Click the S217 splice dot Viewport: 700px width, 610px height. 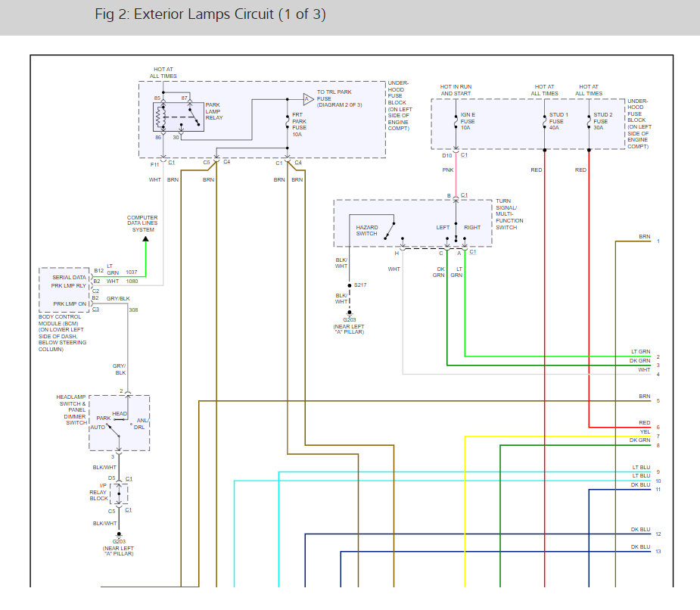349,285
